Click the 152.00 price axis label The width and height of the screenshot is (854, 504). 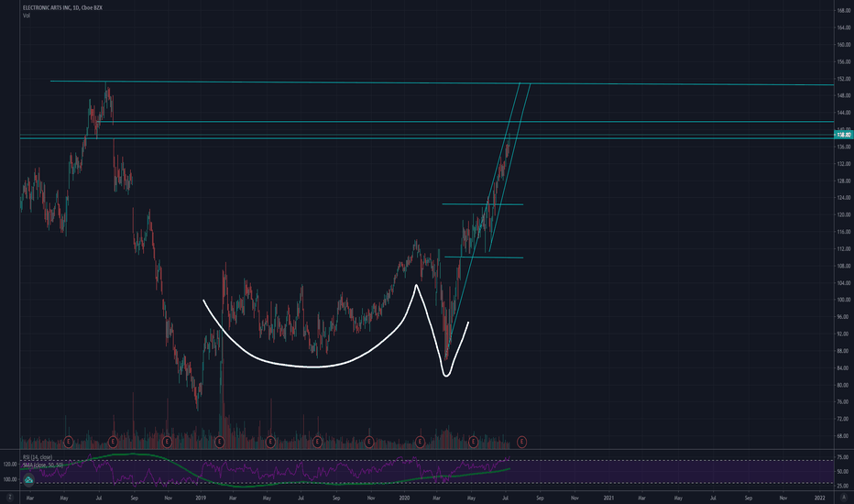point(844,79)
